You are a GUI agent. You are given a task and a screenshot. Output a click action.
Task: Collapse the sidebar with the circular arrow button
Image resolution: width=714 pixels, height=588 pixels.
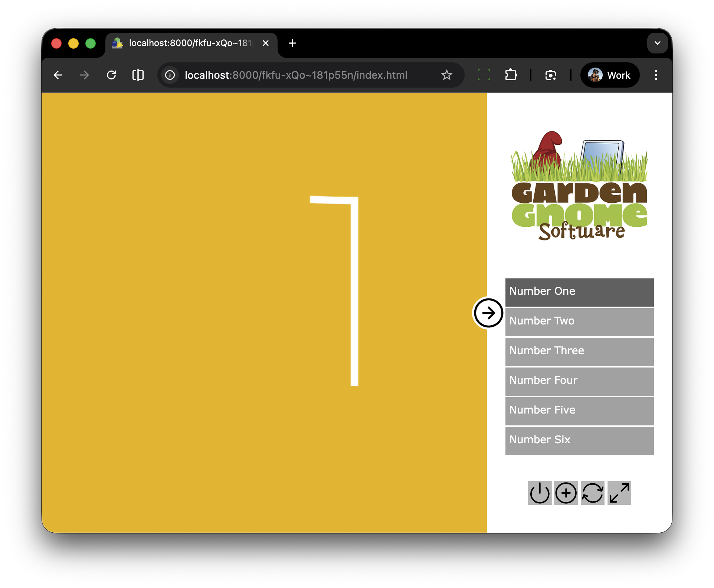click(x=488, y=313)
